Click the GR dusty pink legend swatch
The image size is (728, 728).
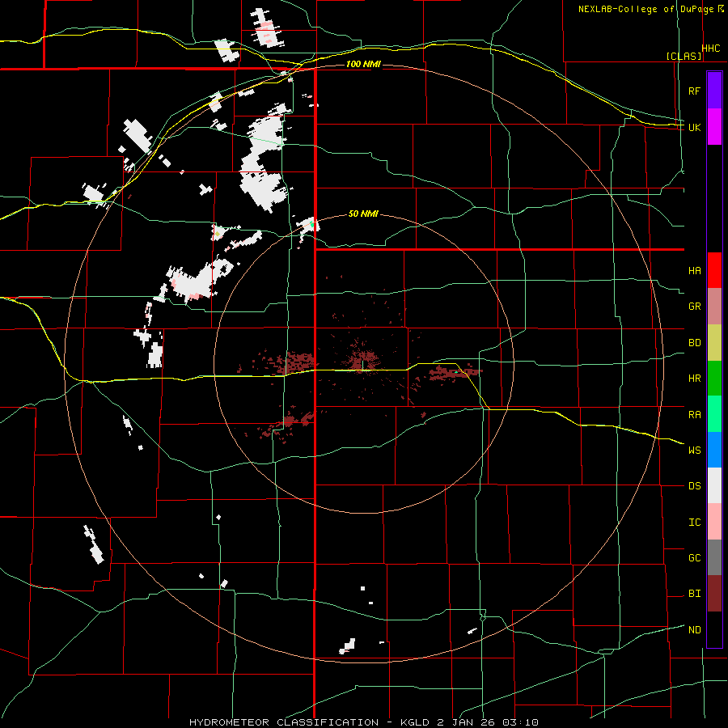(714, 307)
